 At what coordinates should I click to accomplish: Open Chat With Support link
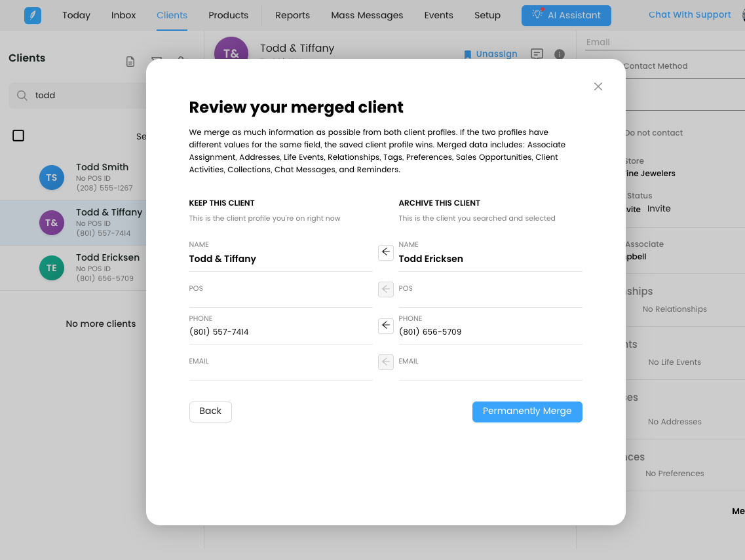click(x=689, y=14)
